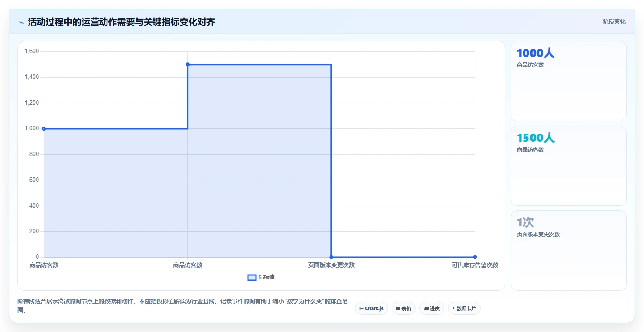Screen dimensions: 644x332
Task: Click the 1500人 value text
Action: pos(536,138)
